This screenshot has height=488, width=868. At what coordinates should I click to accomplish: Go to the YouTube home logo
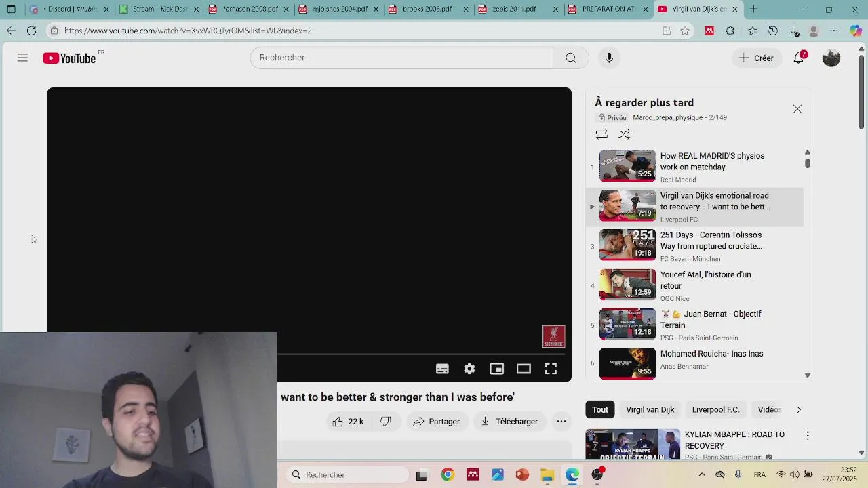coord(69,58)
